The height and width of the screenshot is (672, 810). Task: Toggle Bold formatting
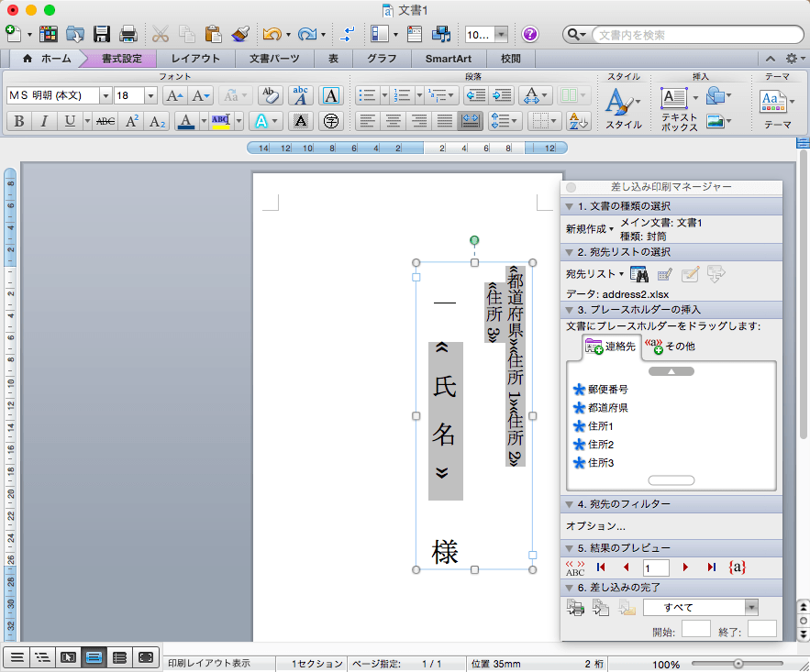(x=18, y=121)
